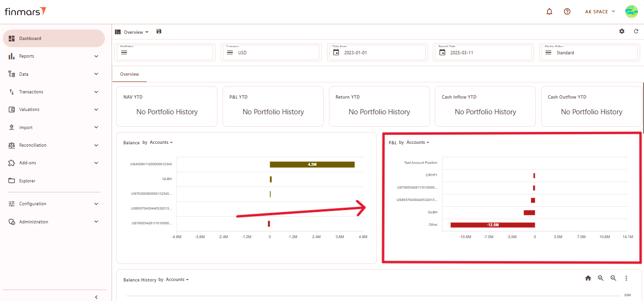This screenshot has height=301, width=644.
Task: Expand the Reports sidebar section
Action: click(x=54, y=56)
